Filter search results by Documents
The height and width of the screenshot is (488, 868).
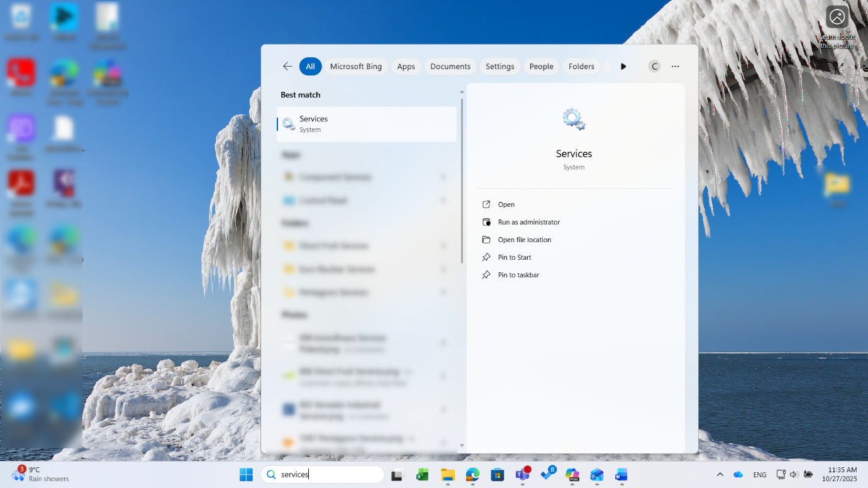[450, 66]
